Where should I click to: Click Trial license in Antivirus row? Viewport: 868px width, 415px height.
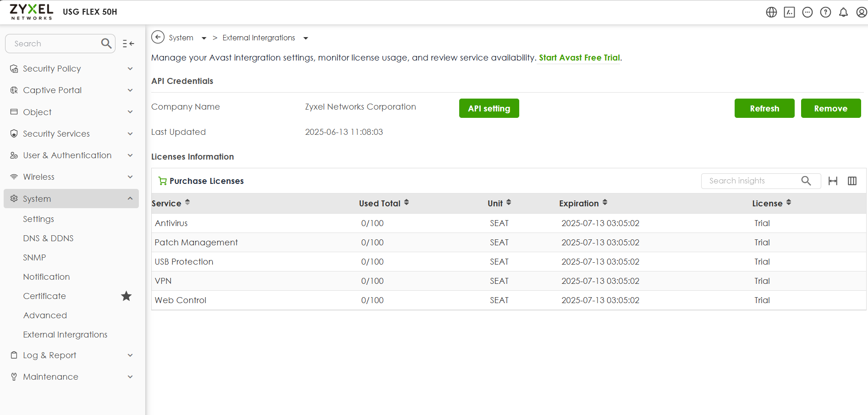coord(762,223)
